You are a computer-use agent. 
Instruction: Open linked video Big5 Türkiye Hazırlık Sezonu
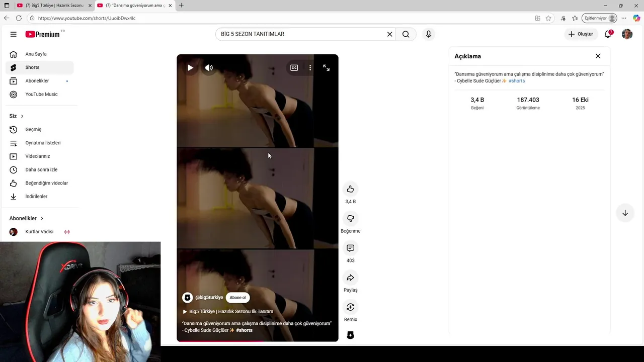pos(228,312)
